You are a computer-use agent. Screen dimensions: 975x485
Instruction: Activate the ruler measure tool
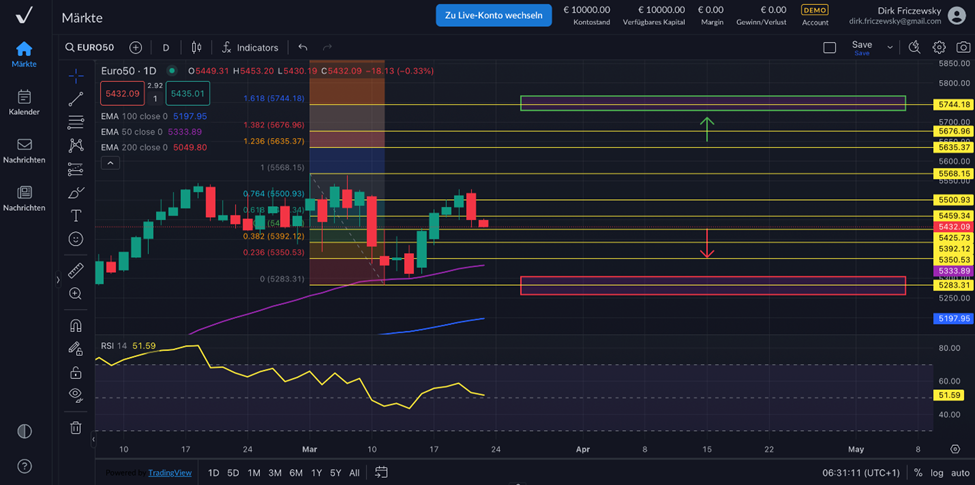(x=76, y=271)
